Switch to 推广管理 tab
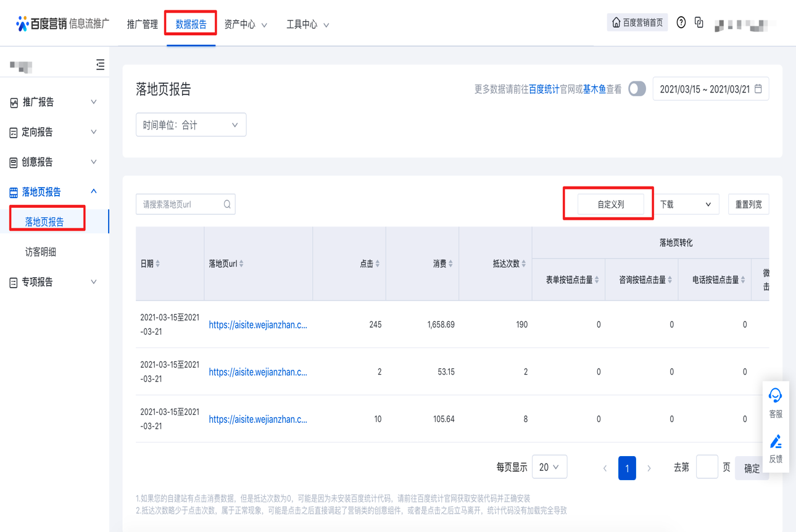 142,25
